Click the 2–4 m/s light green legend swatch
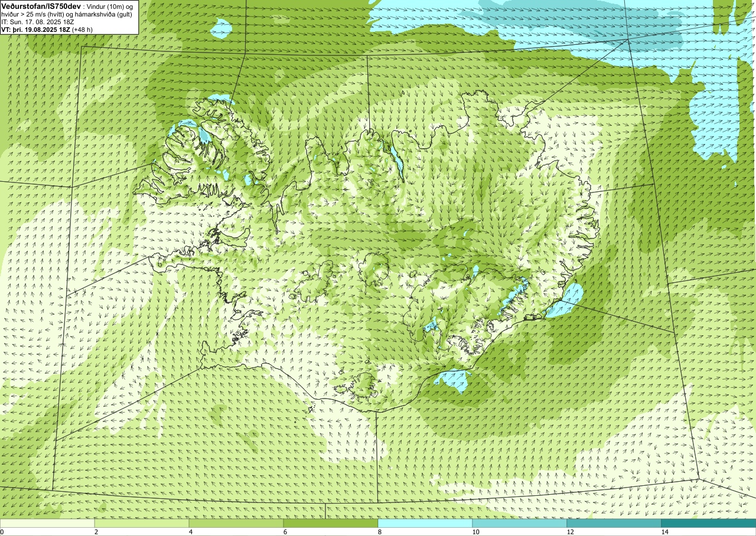 click(x=142, y=523)
